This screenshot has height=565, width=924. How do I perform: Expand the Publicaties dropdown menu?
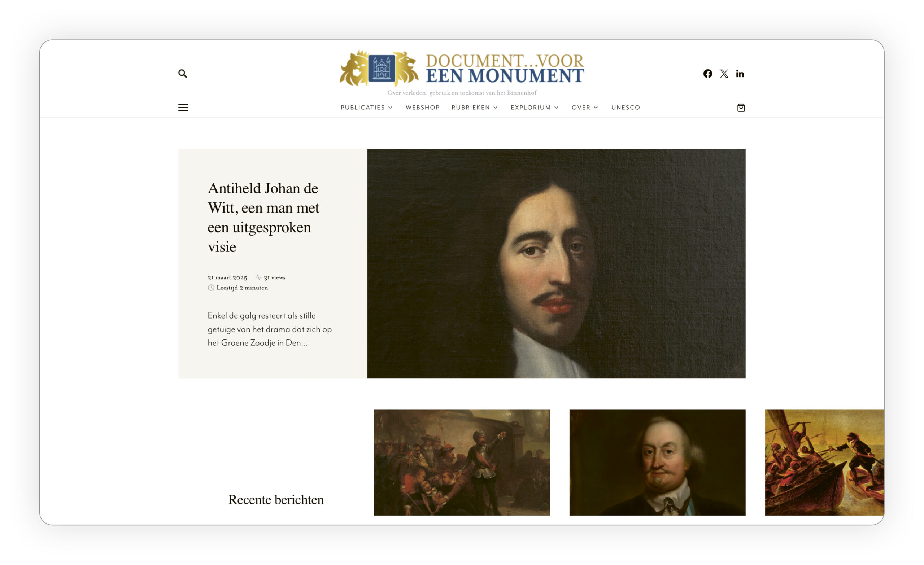pyautogui.click(x=366, y=108)
